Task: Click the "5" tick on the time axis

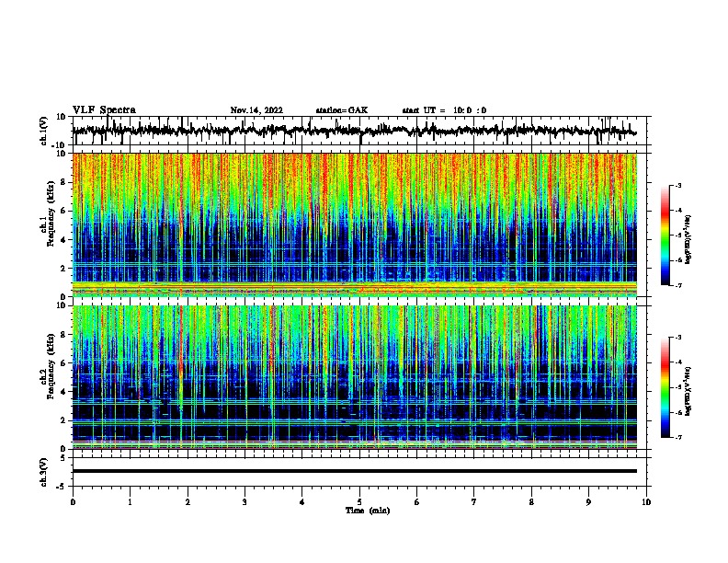Action: tap(359, 502)
